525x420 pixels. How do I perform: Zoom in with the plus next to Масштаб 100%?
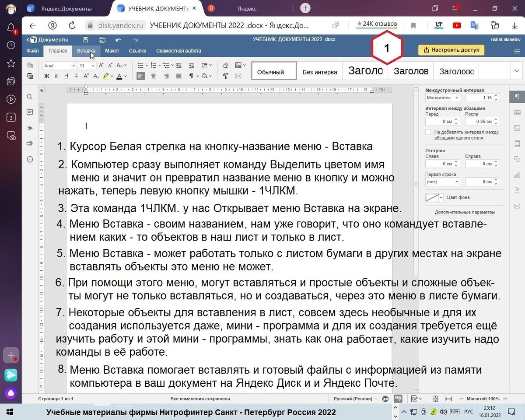(x=505, y=399)
